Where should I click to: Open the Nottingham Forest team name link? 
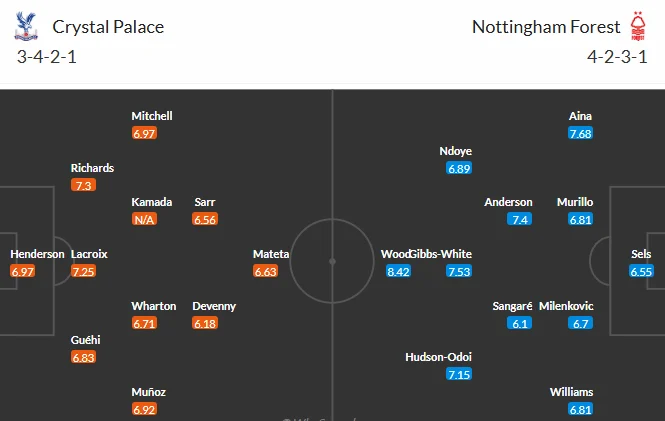tap(546, 27)
